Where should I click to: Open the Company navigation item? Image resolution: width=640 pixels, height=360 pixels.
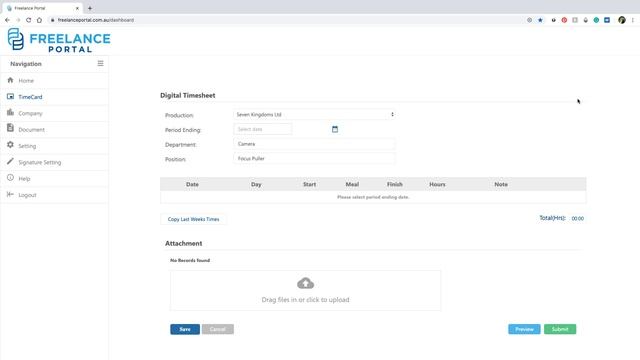[x=54, y=113]
